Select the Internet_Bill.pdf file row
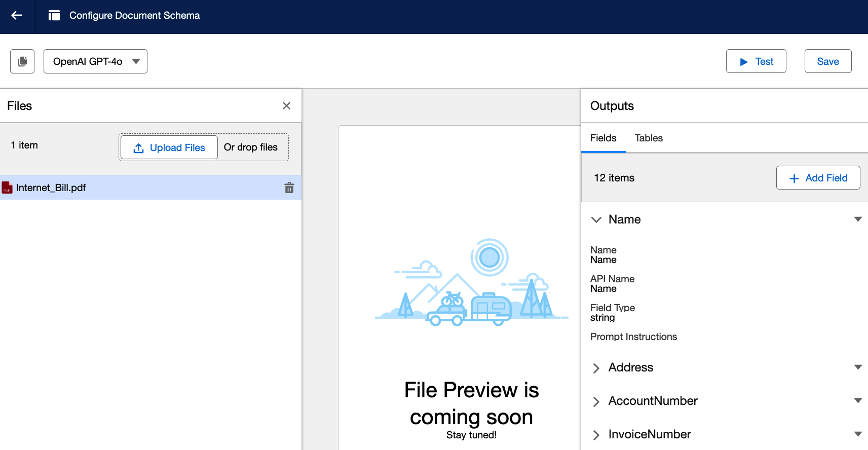The height and width of the screenshot is (450, 868). point(150,188)
